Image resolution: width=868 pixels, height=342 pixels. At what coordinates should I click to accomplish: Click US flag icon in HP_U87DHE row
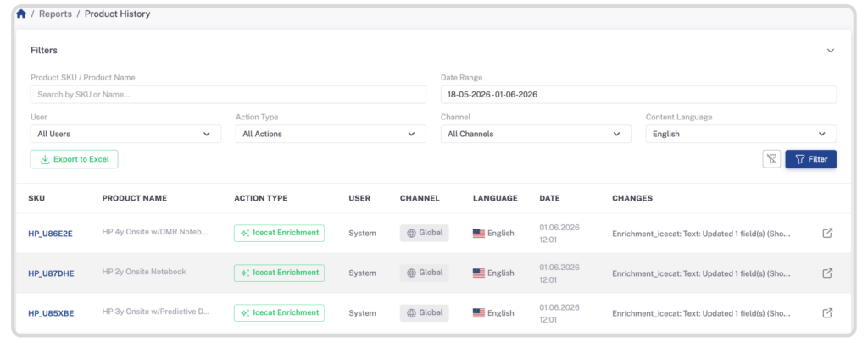(479, 273)
